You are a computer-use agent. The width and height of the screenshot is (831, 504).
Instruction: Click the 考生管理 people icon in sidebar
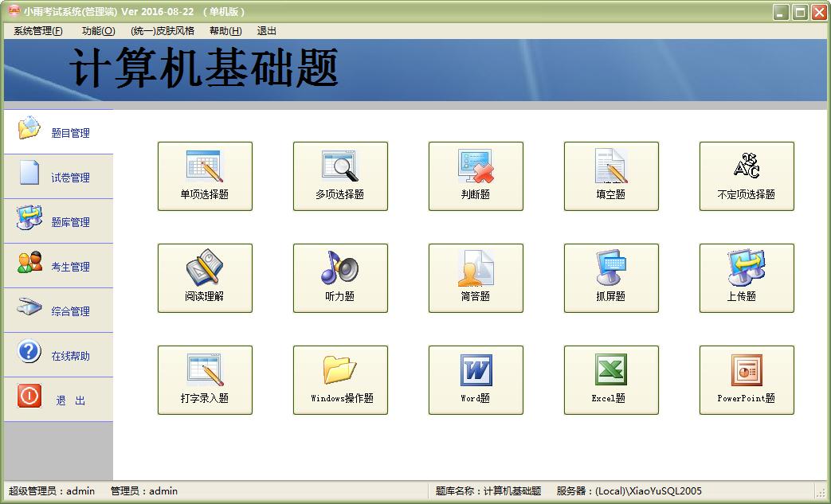pyautogui.click(x=29, y=262)
